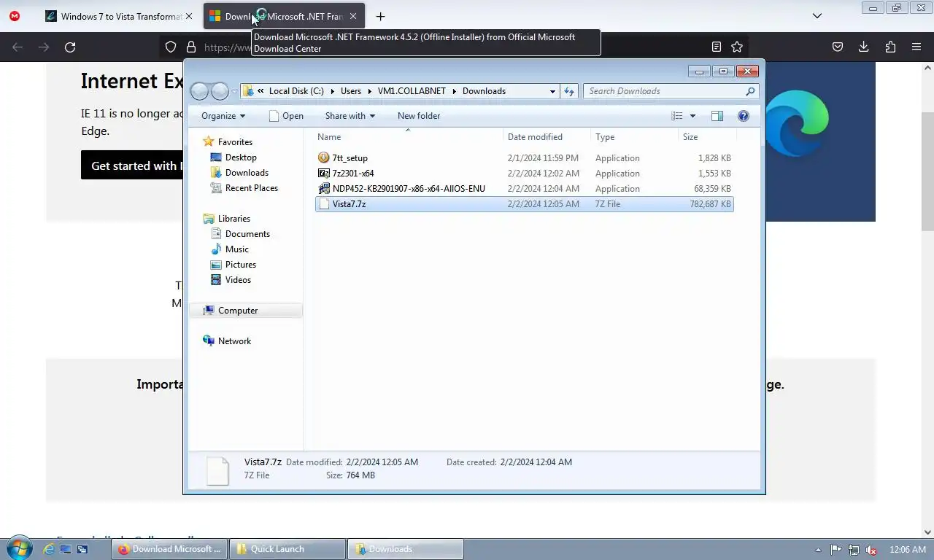Click the Explorer Forward navigation button
This screenshot has width=934, height=560.
(x=220, y=91)
